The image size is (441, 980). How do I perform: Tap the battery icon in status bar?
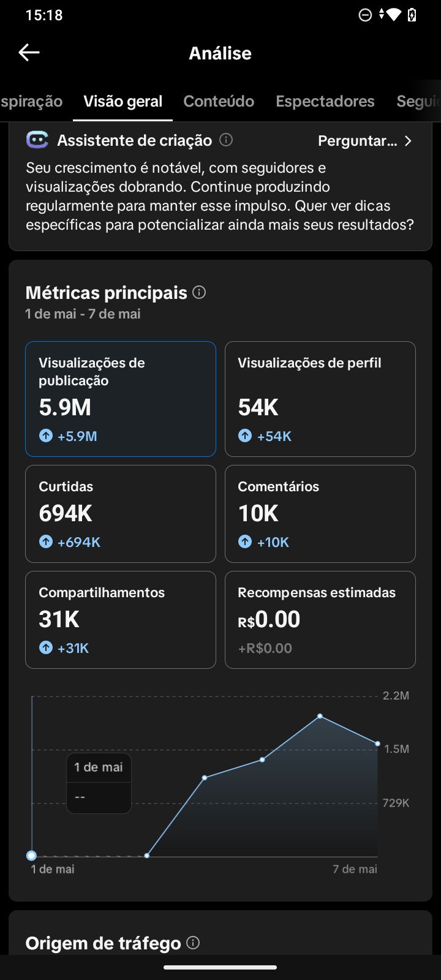click(x=412, y=15)
